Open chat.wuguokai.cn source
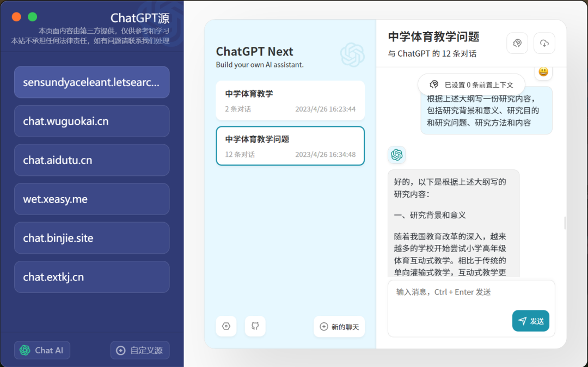The width and height of the screenshot is (588, 367). point(92,121)
